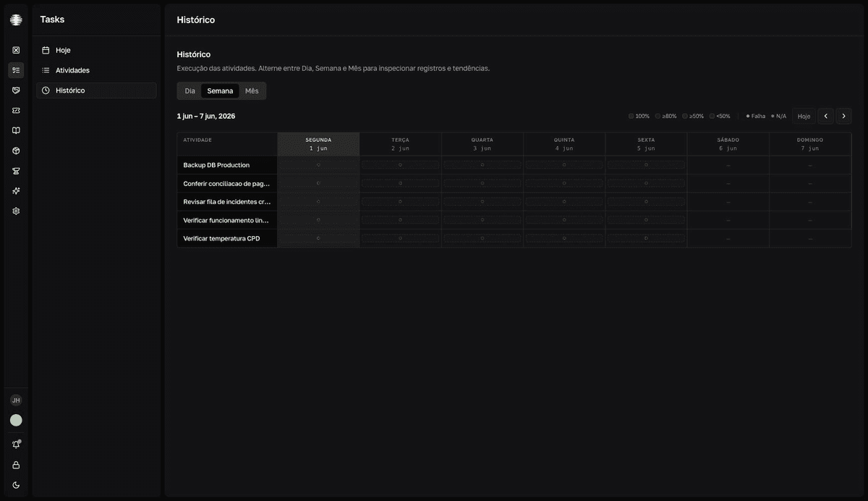Open notifications bell icon
The image size is (868, 501).
(16, 445)
